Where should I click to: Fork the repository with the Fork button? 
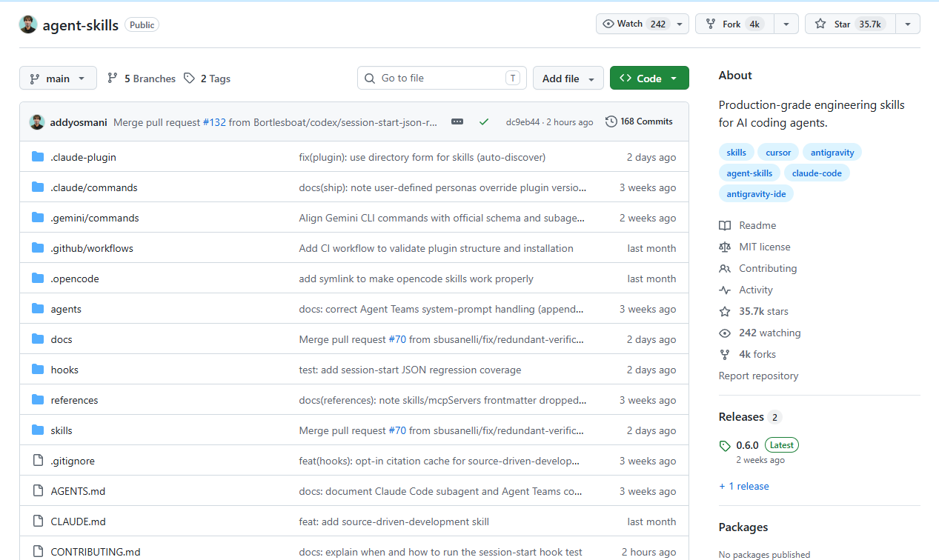[735, 24]
